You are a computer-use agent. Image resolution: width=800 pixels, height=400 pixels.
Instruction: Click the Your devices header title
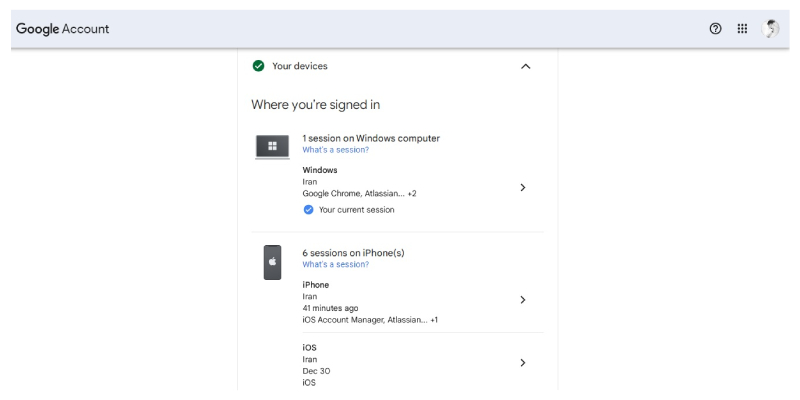pyautogui.click(x=300, y=66)
